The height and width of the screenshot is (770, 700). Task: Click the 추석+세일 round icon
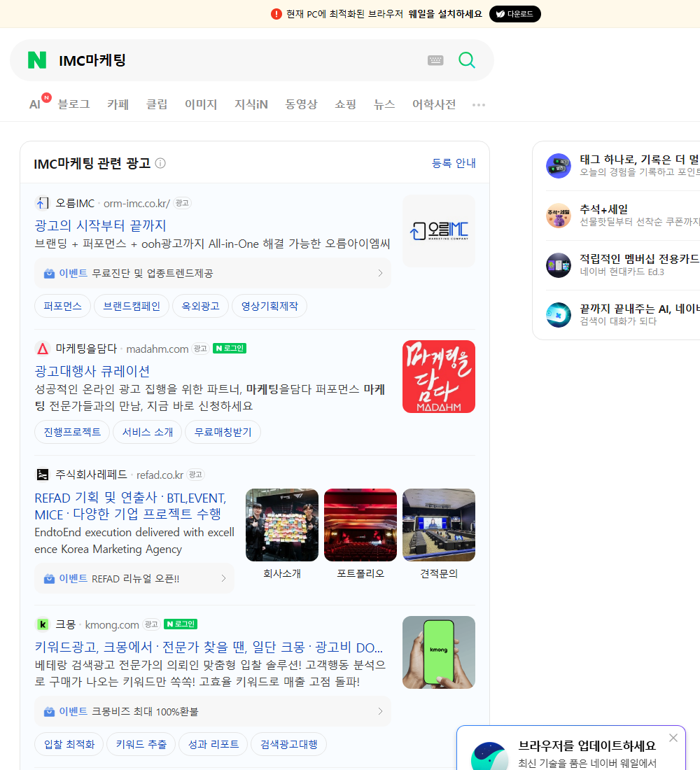click(559, 215)
